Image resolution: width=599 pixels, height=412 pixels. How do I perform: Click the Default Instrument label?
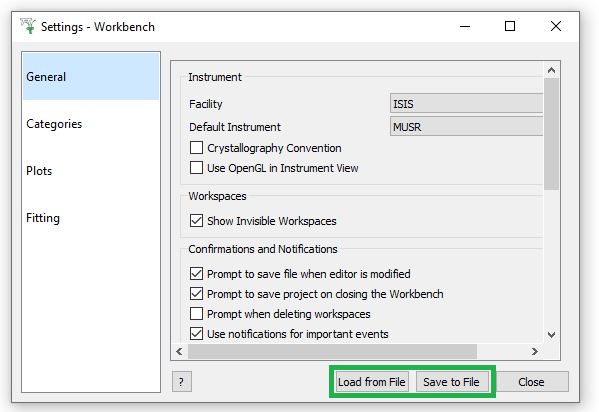point(235,127)
